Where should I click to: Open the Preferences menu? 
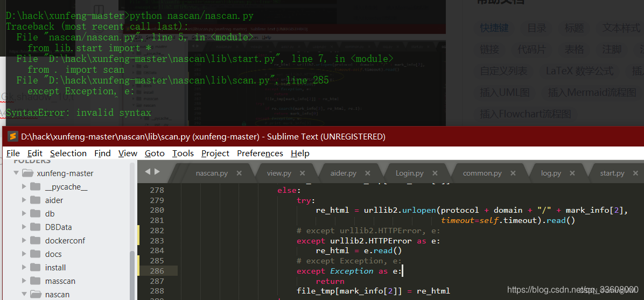(260, 154)
